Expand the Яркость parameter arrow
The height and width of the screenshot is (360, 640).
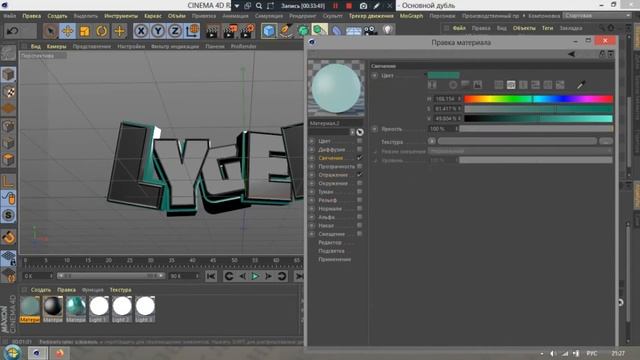click(x=374, y=129)
